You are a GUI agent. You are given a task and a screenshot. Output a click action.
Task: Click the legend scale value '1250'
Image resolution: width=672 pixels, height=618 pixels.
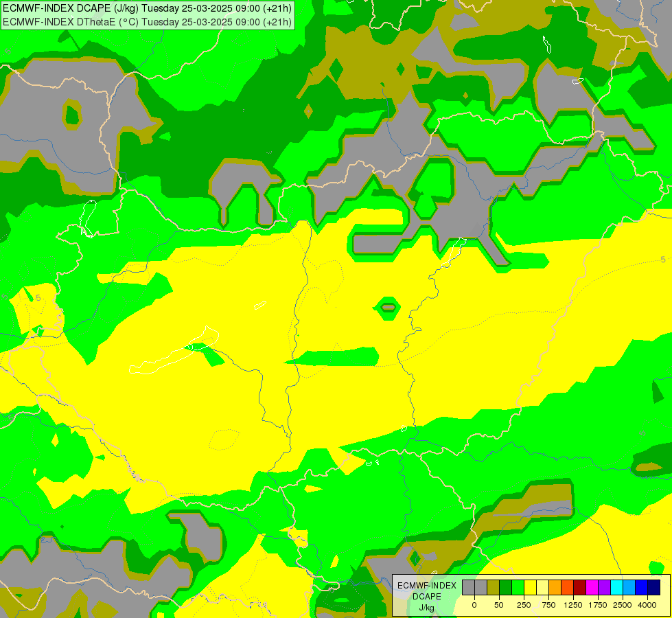coord(573,605)
